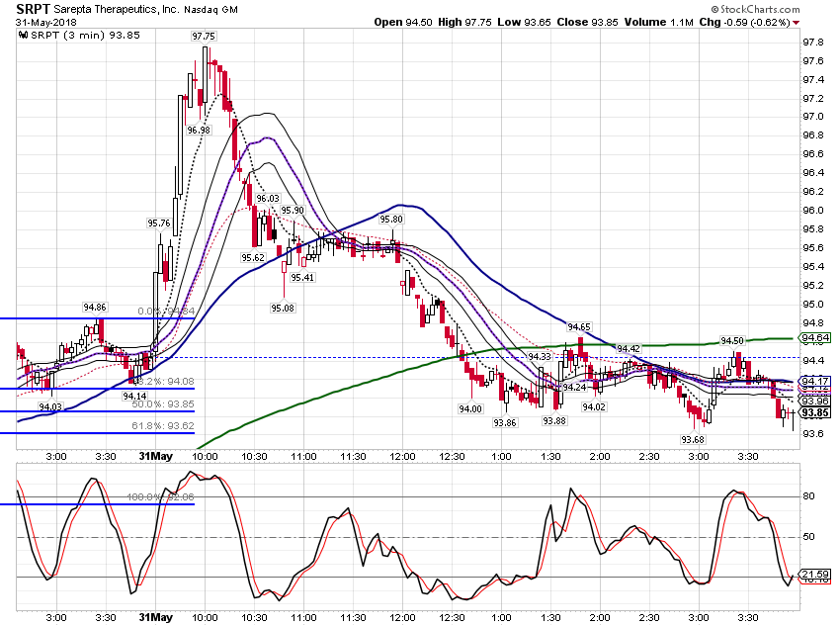
Task: Click the 0.0%: 94.84 Fibonacci label
Action: click(x=166, y=312)
